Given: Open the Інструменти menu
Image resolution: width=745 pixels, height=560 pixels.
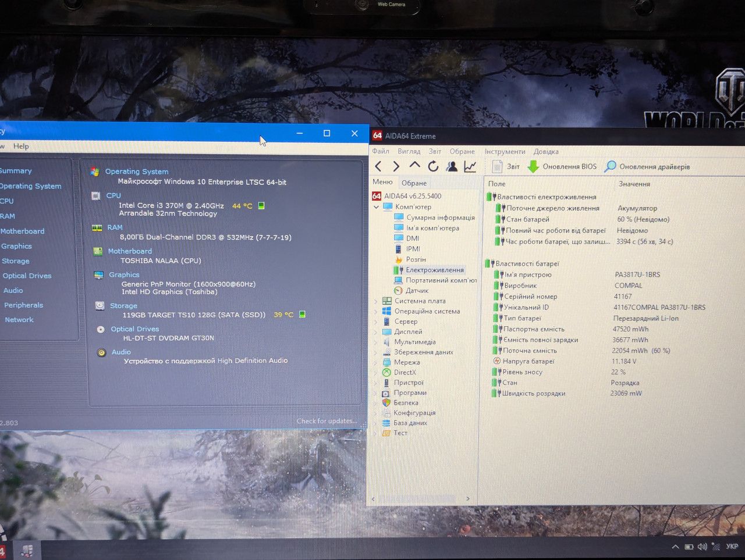Looking at the screenshot, I should click(505, 152).
